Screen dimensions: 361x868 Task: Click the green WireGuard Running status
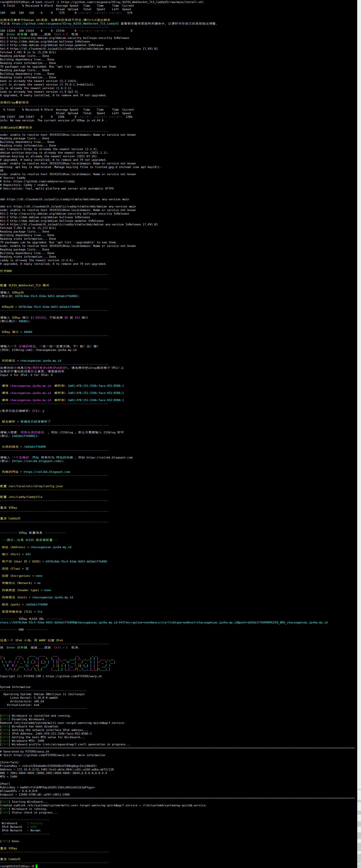tap(36, 823)
